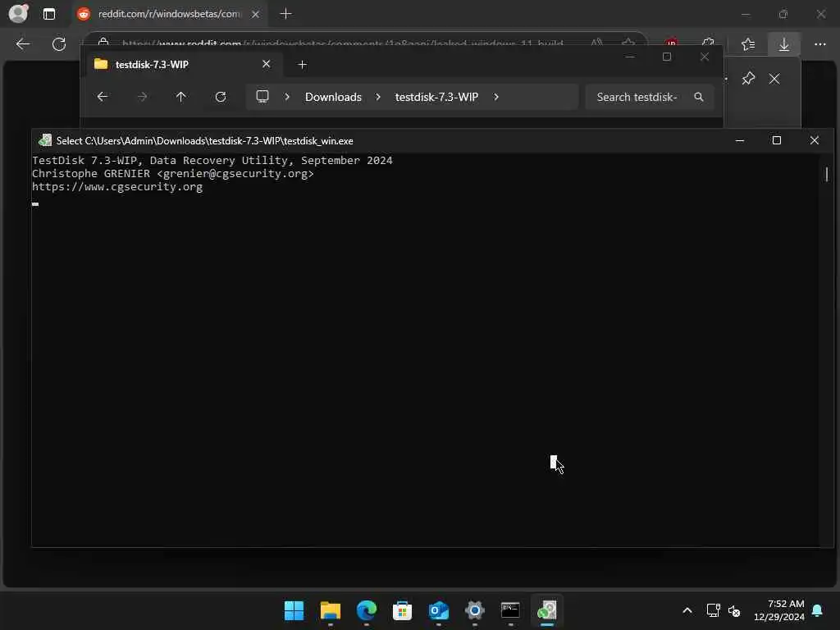840x630 pixels.
Task: Open the TestDisk console title icon menu
Action: click(x=45, y=140)
